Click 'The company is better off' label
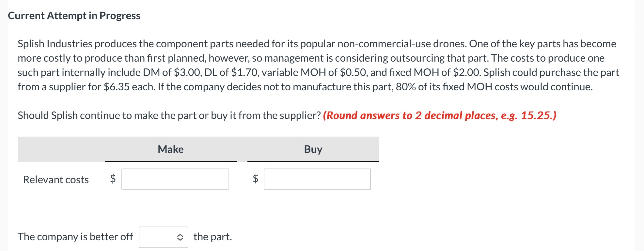Image resolution: width=644 pixels, height=251 pixels. 75,237
